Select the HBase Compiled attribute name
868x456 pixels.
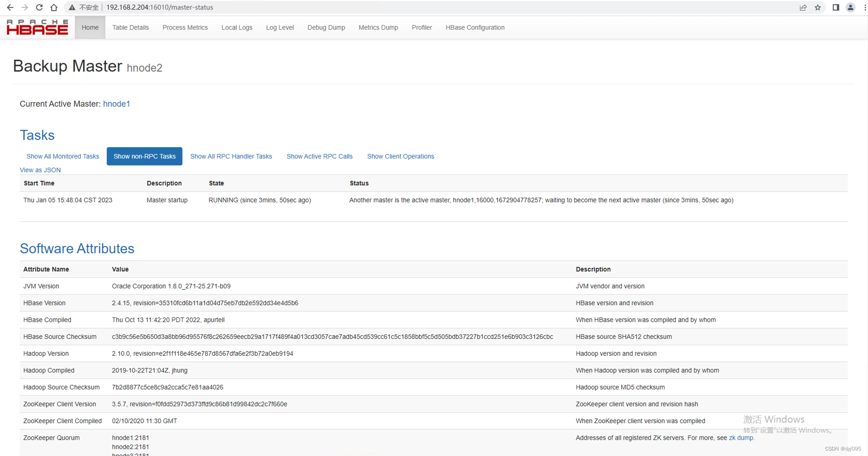[x=47, y=320]
